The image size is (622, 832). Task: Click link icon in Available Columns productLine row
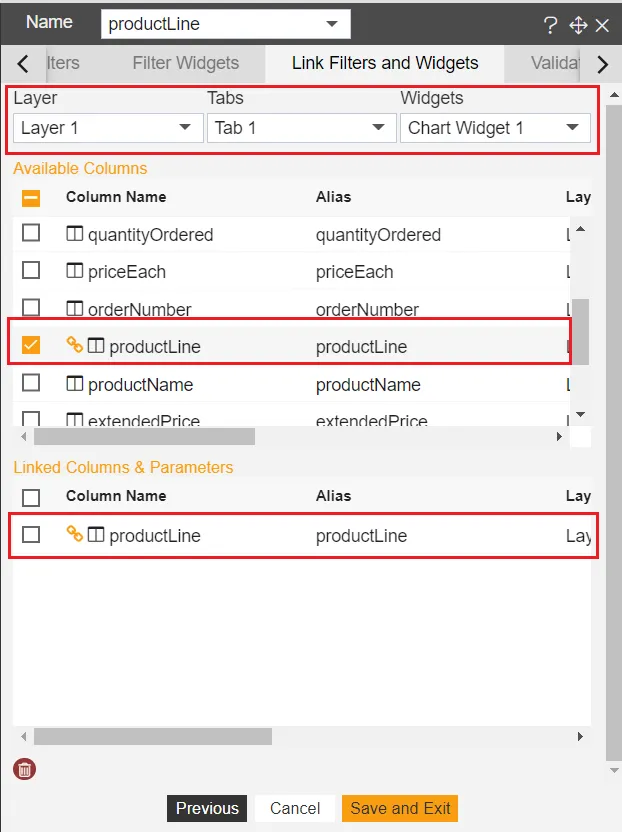[x=74, y=344]
